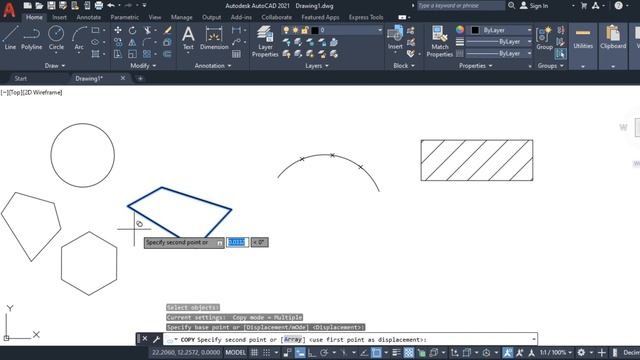640x360 pixels.
Task: Expand the Properties panel
Action: pos(476,66)
